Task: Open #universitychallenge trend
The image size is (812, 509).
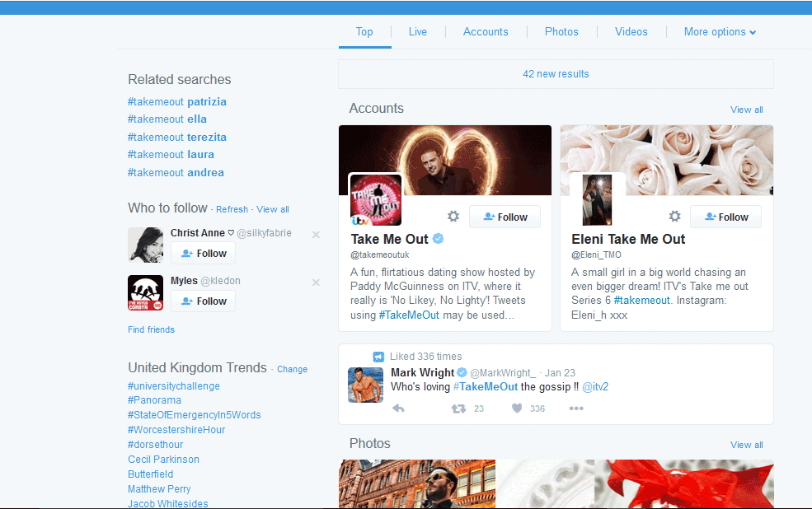Action: click(174, 386)
